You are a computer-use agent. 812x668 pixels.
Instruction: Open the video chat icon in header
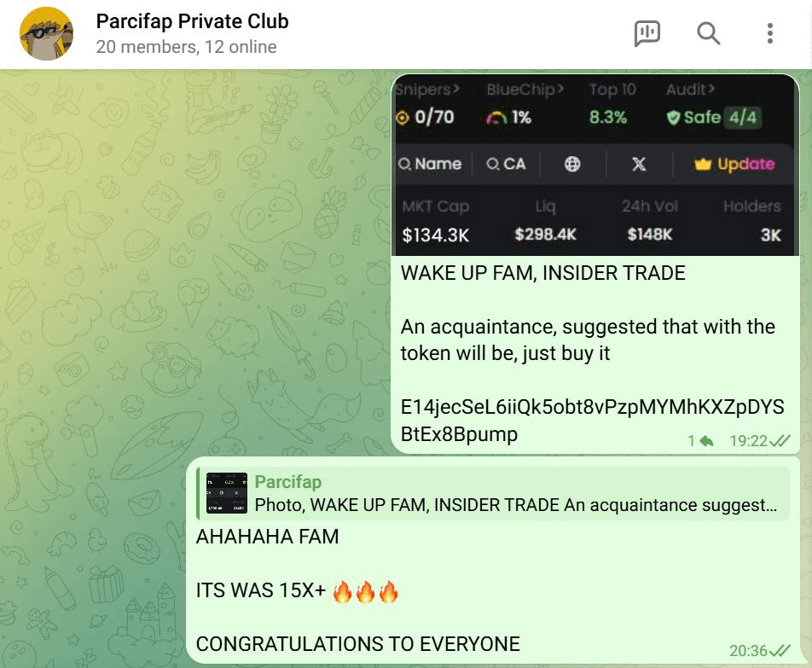point(647,33)
